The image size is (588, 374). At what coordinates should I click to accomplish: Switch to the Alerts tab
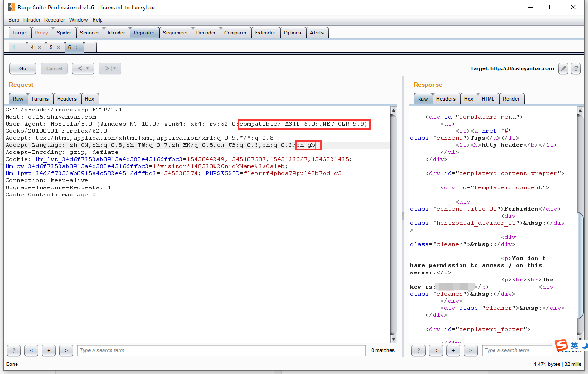click(x=316, y=33)
